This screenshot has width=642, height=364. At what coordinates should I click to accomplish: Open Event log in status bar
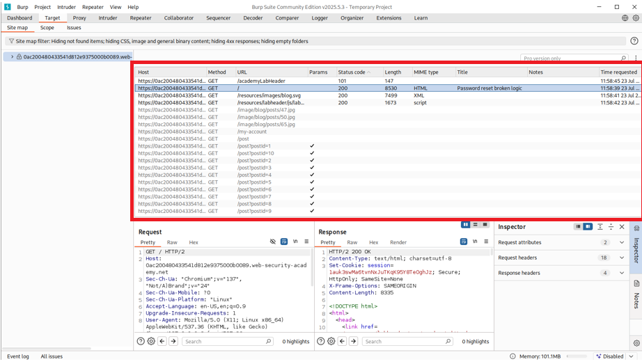tap(18, 356)
